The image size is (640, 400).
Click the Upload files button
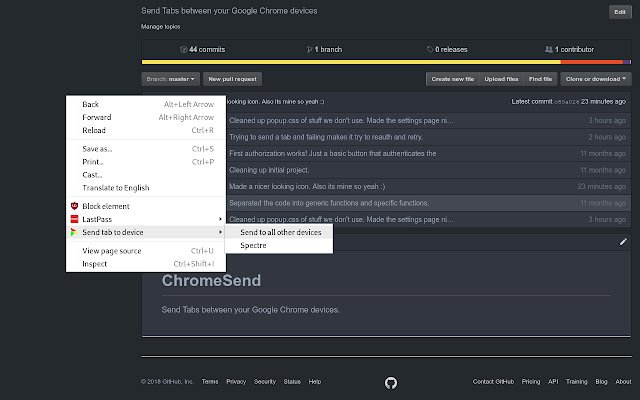click(501, 79)
